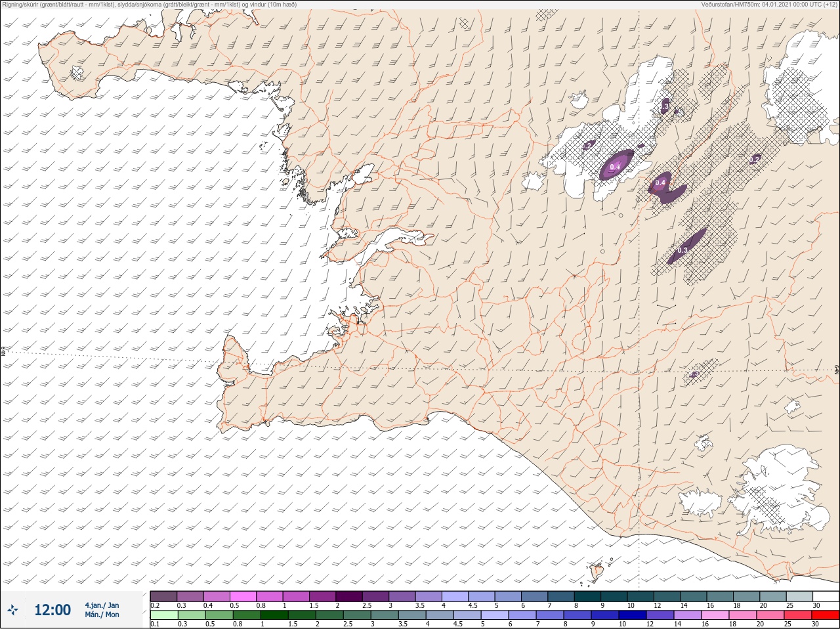Select top-row legend swatch between 0.2 and 0.3
Image resolution: width=840 pixels, height=629 pixels.
click(x=163, y=596)
